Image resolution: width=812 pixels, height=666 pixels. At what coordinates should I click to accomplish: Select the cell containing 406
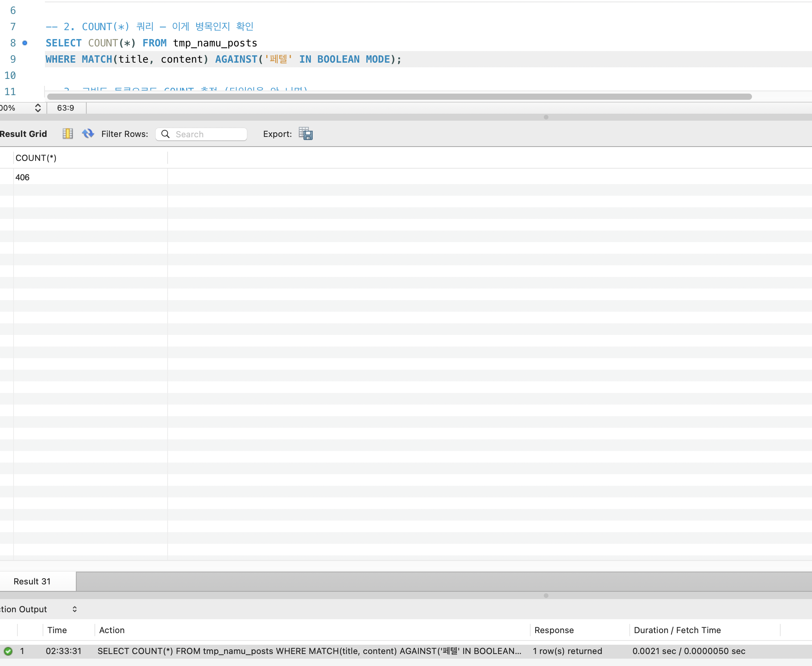point(22,177)
